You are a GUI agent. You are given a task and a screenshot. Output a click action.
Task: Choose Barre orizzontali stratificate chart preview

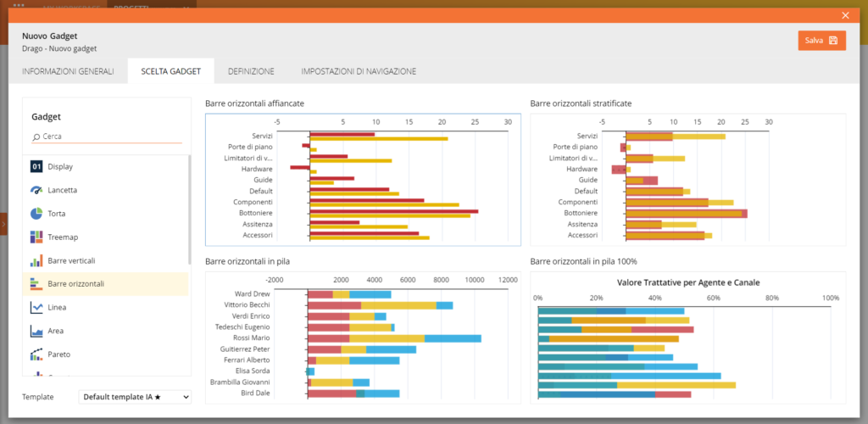coord(687,180)
